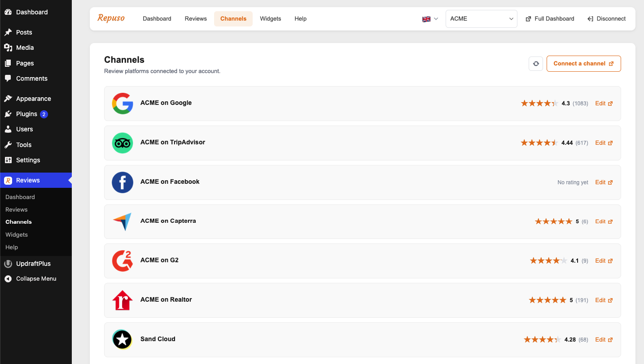Open Widgets submenu item in sidebar
Image resolution: width=644 pixels, height=364 pixels.
click(17, 234)
